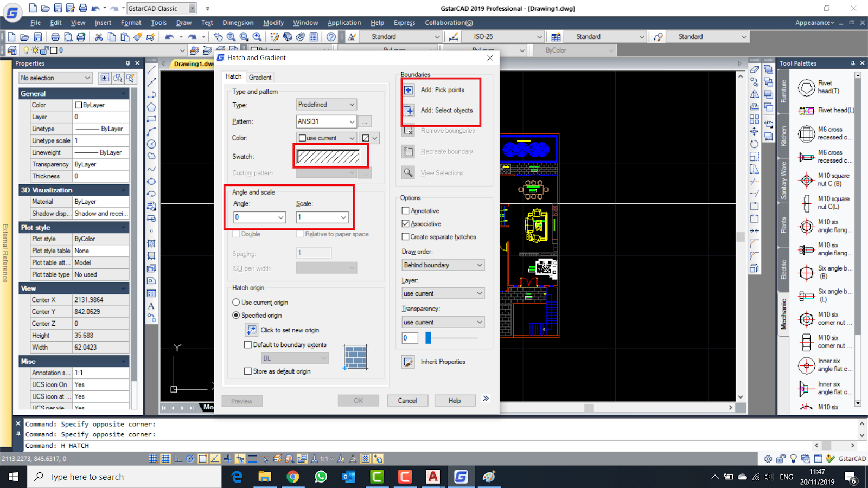Image resolution: width=868 pixels, height=488 pixels.
Task: Switch to the Gradient tab
Action: point(260,76)
